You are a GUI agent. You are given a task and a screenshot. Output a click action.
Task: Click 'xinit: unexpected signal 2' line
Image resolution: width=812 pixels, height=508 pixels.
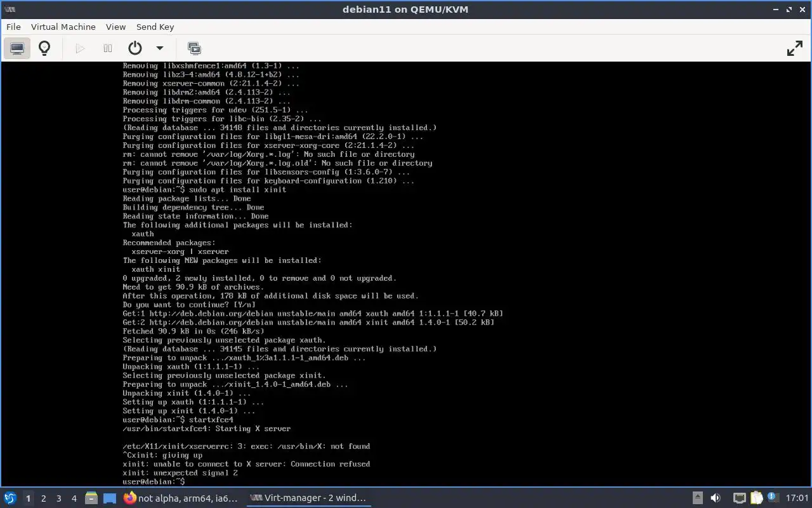pos(180,473)
